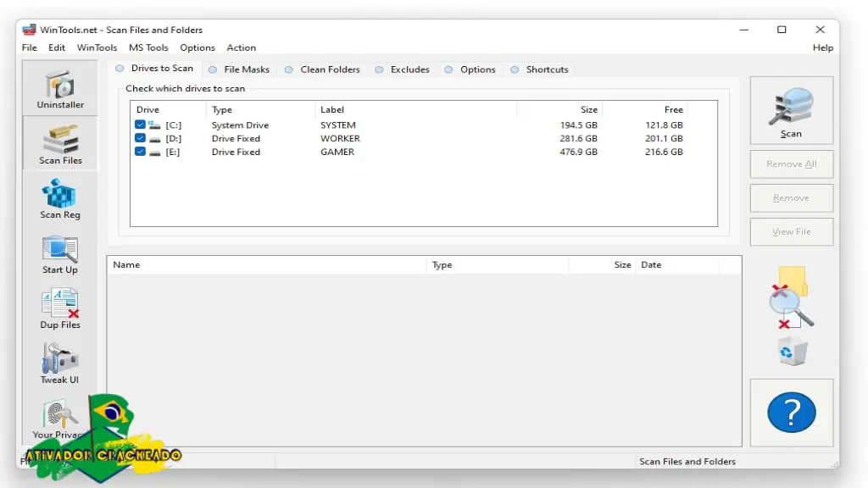Click the status bar Scan Files and Folders text
Viewport: 868px width, 488px height.
[687, 462]
